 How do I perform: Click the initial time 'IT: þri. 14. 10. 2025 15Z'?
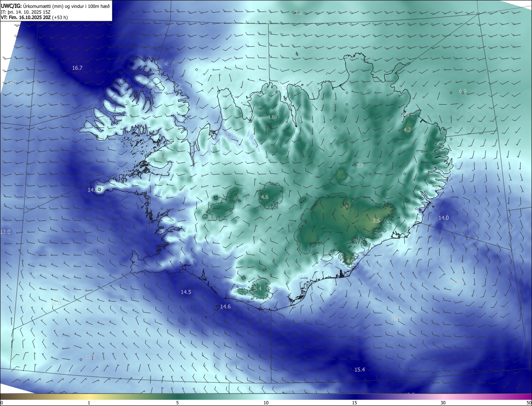26,12
